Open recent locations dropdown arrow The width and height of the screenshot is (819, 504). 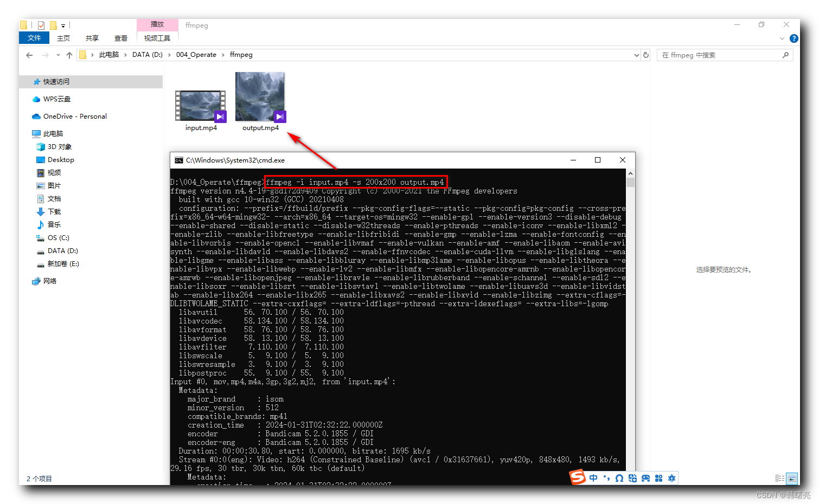(59, 55)
